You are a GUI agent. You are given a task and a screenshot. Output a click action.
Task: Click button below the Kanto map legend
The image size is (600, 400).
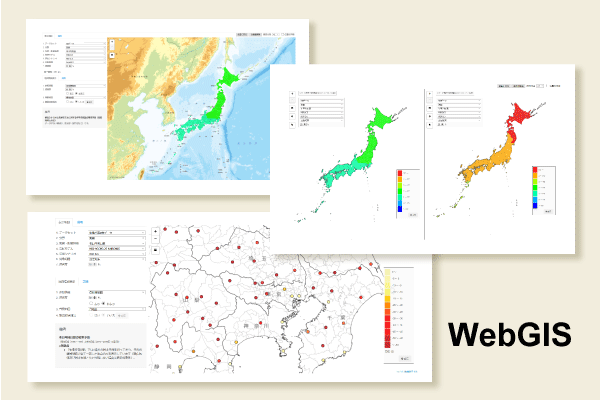pyautogui.click(x=406, y=354)
